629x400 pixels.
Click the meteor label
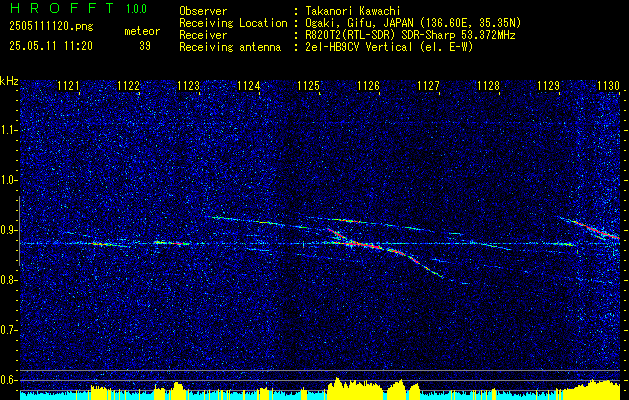coord(142,31)
